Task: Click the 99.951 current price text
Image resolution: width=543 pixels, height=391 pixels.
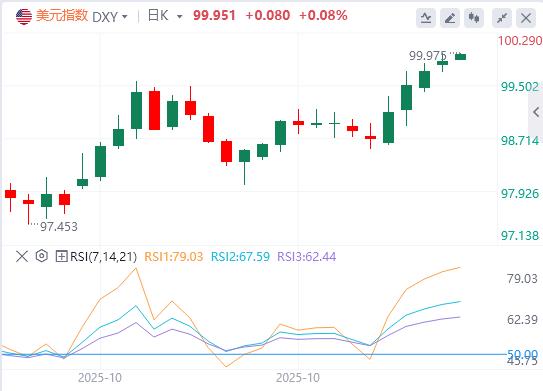Action: (214, 16)
